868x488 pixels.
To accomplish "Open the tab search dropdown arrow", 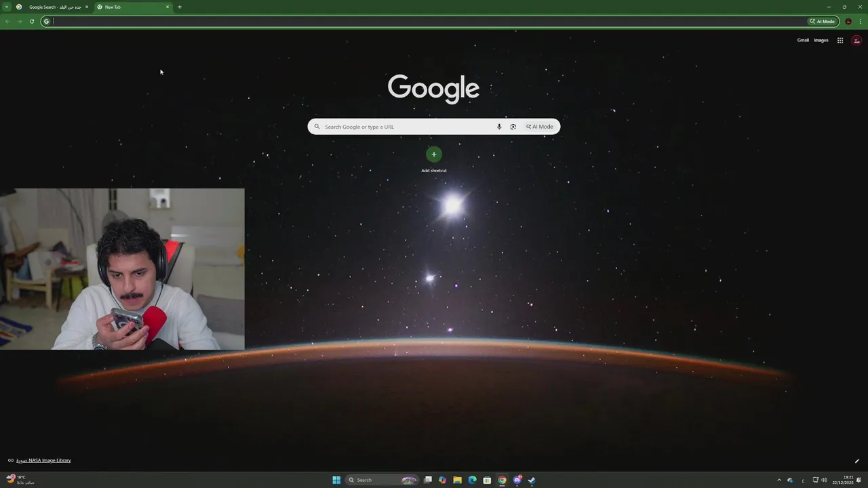I will [6, 7].
